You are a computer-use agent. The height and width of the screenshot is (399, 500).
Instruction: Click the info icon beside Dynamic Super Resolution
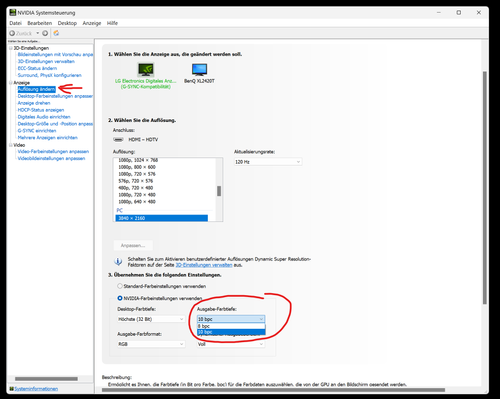point(118,261)
